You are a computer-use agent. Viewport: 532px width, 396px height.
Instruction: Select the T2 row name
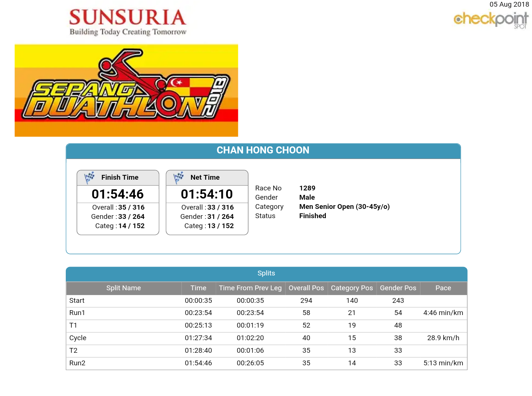[x=74, y=351]
